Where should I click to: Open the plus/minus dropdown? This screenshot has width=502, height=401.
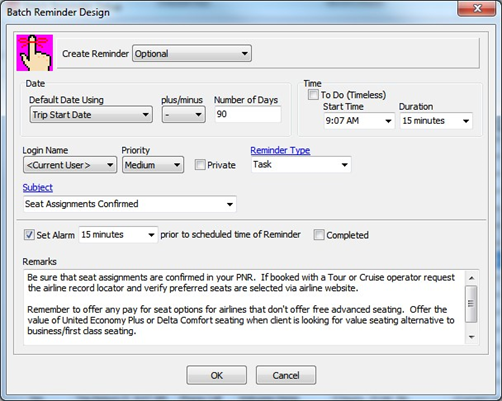point(184,115)
